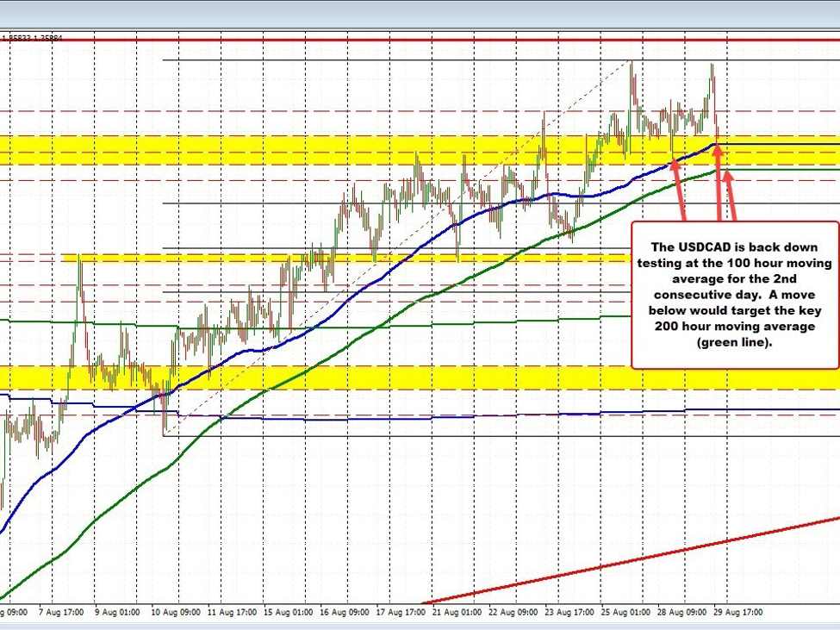Click the "21 Aug 01:00" time axis label
840x630 pixels.
coord(457,612)
